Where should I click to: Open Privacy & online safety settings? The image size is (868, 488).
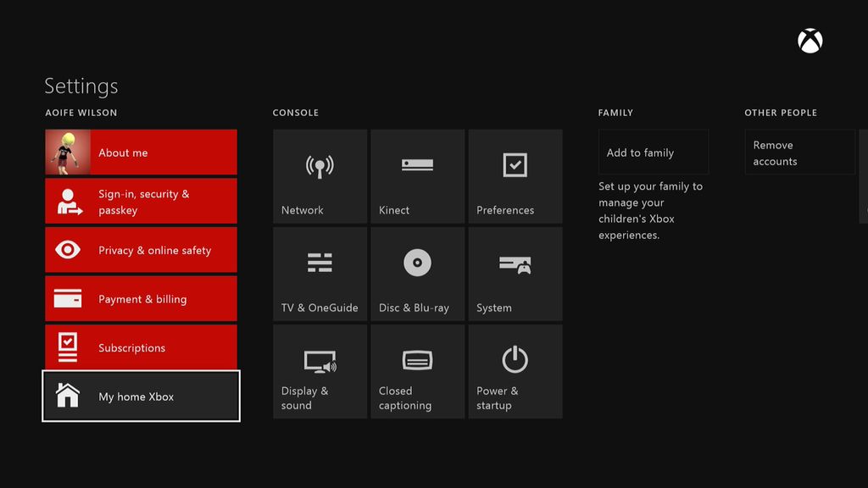coord(141,250)
